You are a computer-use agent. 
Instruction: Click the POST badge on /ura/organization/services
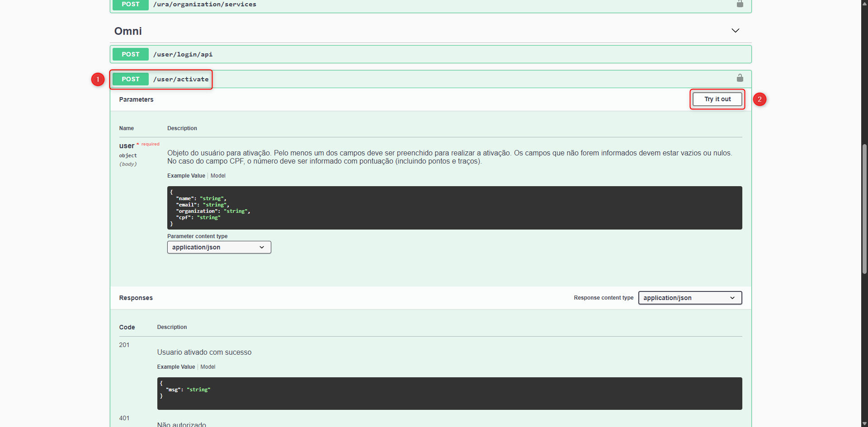[x=130, y=4]
